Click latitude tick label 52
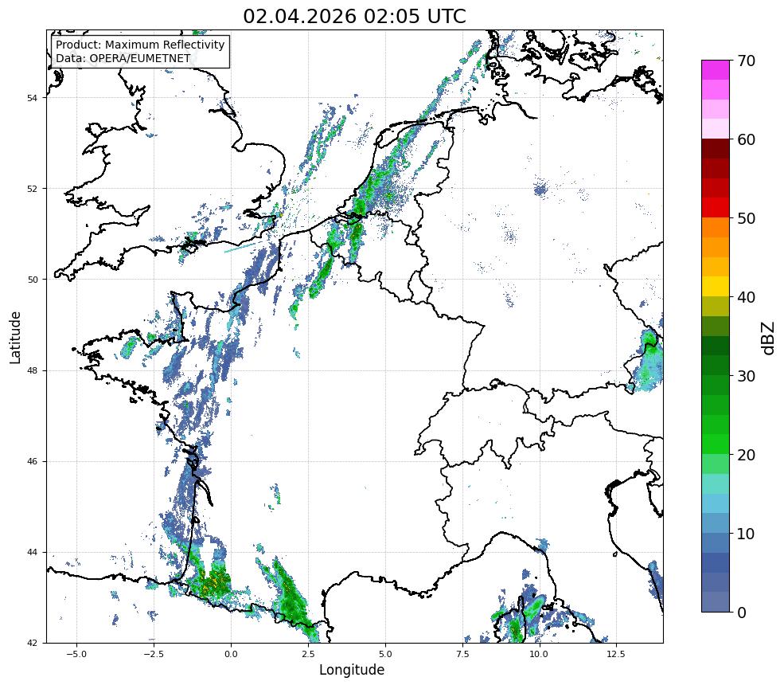Screen dimensions: 784x685 pyautogui.click(x=32, y=189)
